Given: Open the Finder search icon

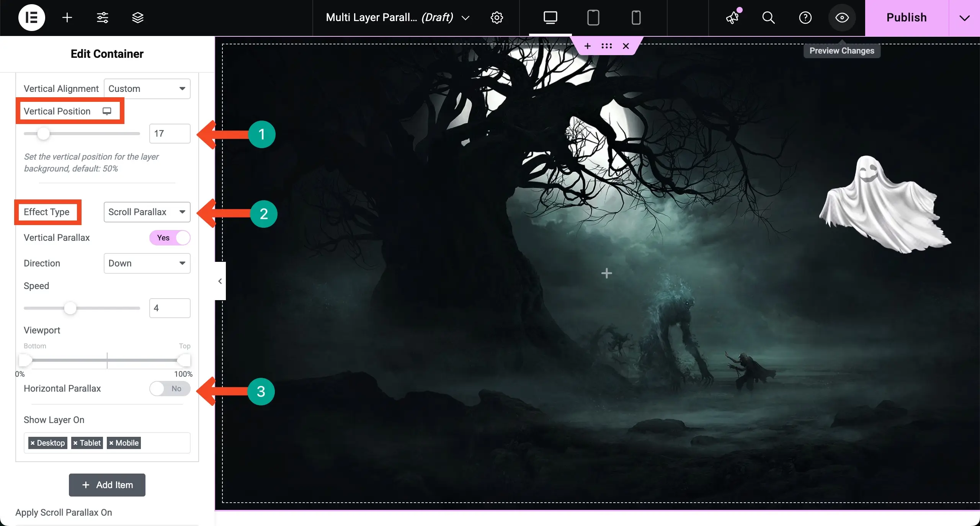Looking at the screenshot, I should pos(768,18).
